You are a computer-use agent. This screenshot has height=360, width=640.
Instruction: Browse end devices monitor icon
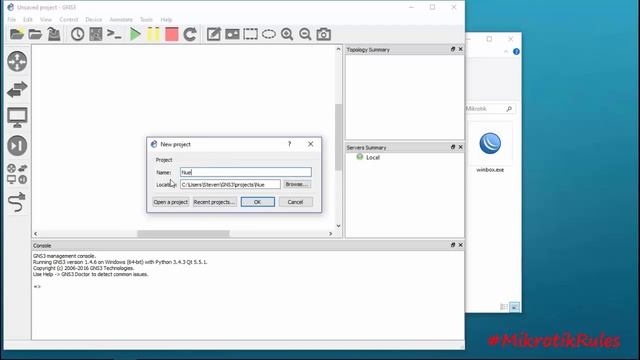[17, 118]
